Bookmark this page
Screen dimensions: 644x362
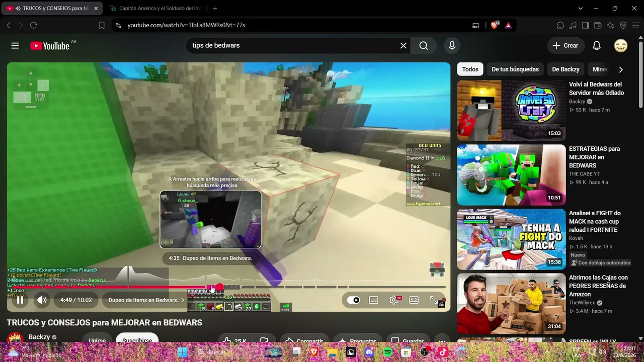[x=102, y=25]
